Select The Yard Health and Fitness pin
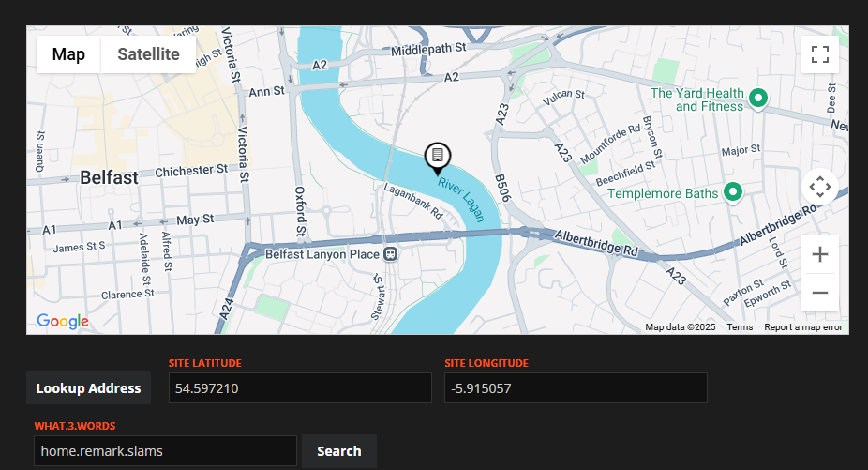This screenshot has width=868, height=470. (x=757, y=99)
